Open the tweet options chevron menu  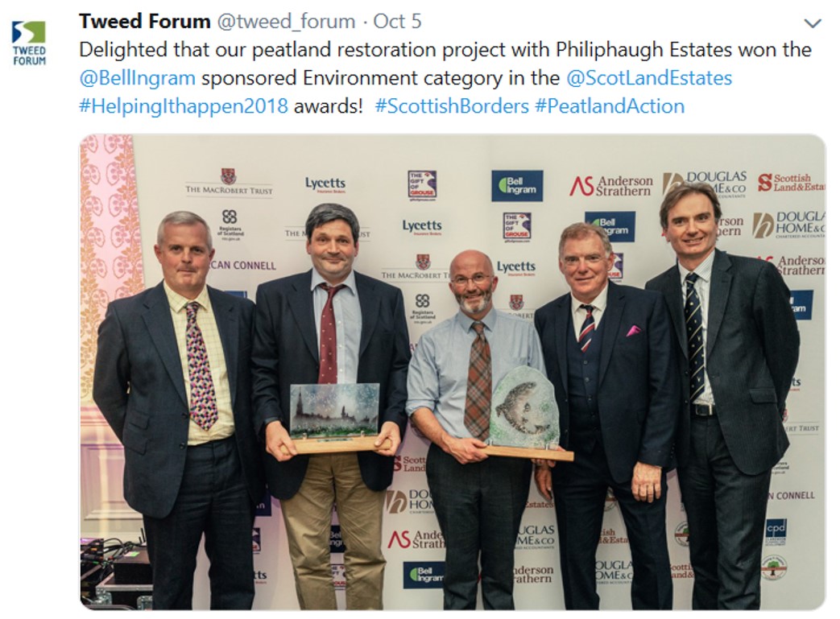click(x=813, y=23)
